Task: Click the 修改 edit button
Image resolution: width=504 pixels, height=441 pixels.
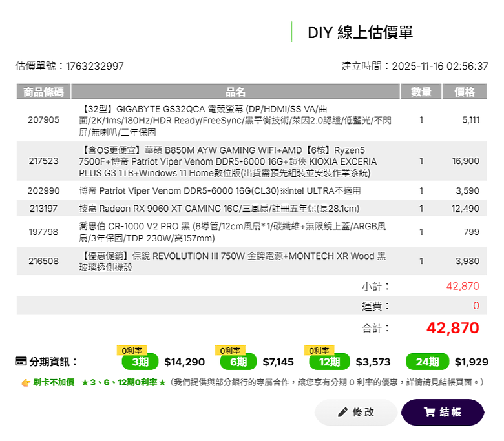Action: pos(356,412)
